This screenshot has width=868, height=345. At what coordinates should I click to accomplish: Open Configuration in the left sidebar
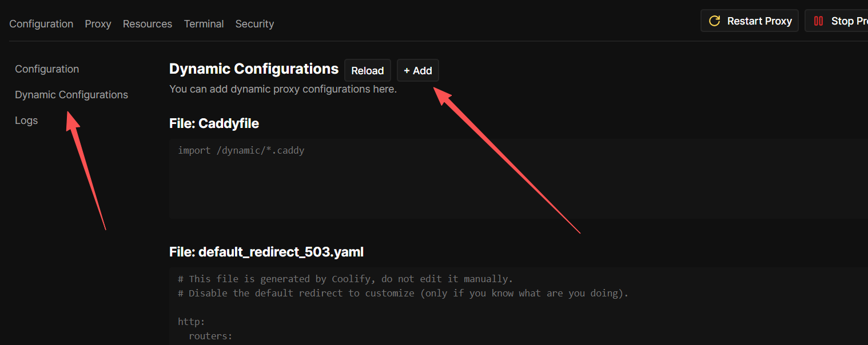click(47, 69)
